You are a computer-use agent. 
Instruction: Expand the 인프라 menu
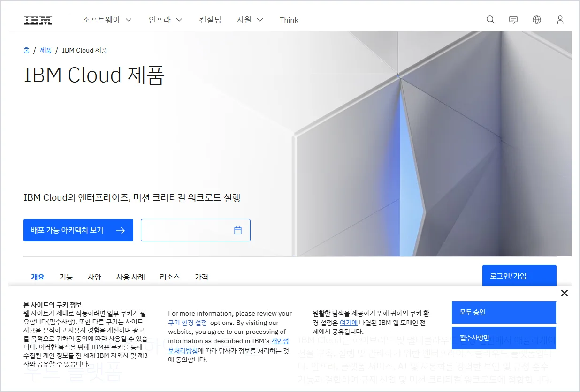[x=166, y=20]
